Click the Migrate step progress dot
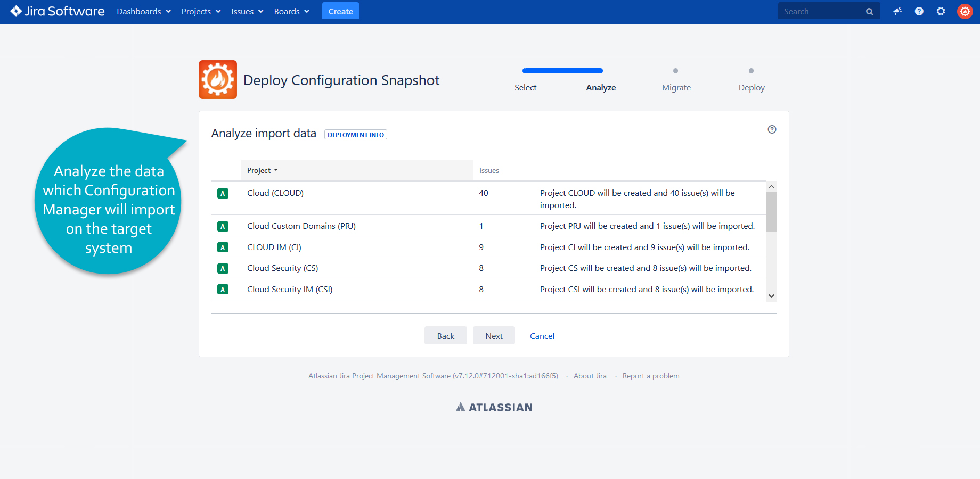The width and height of the screenshot is (980, 479). tap(675, 71)
